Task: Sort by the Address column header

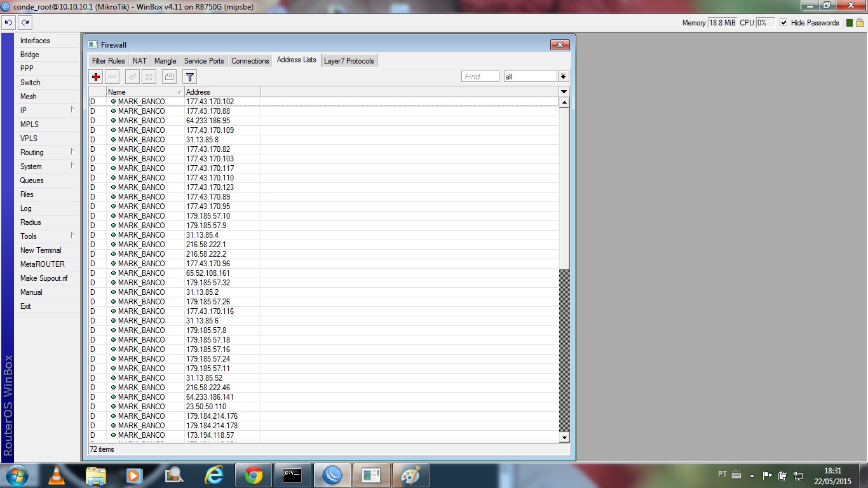Action: pyautogui.click(x=222, y=92)
